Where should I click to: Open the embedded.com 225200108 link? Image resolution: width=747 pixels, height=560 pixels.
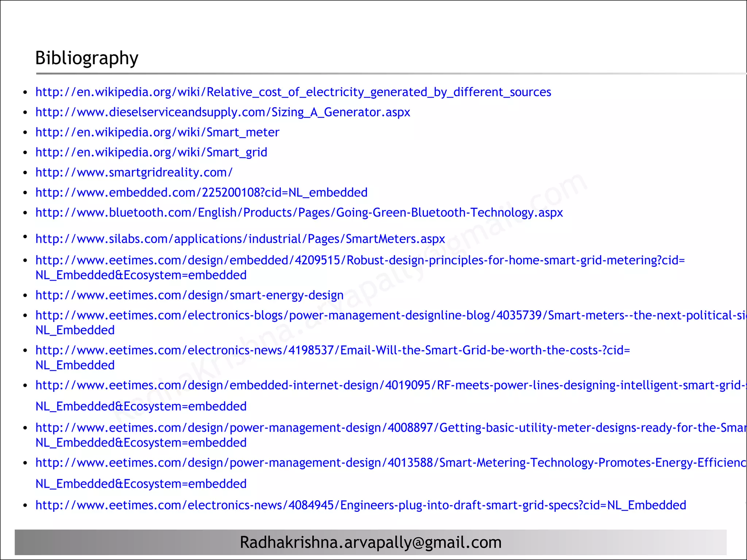point(201,192)
